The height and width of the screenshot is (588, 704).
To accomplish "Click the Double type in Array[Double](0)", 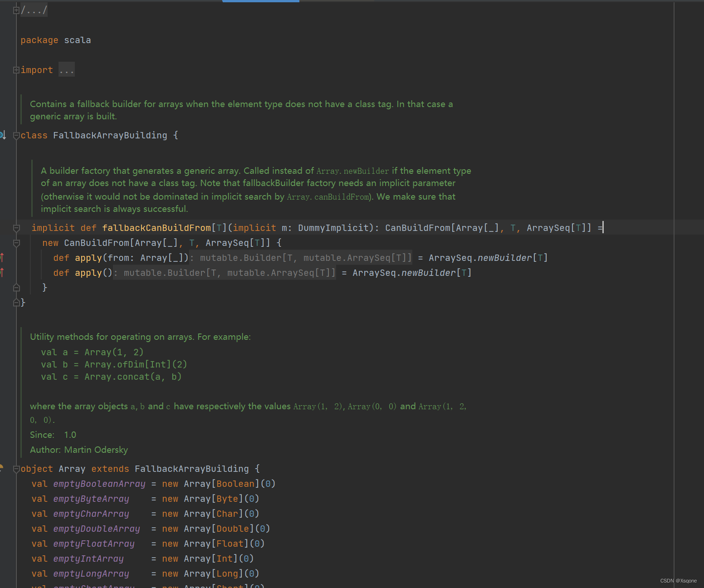I will [x=233, y=529].
